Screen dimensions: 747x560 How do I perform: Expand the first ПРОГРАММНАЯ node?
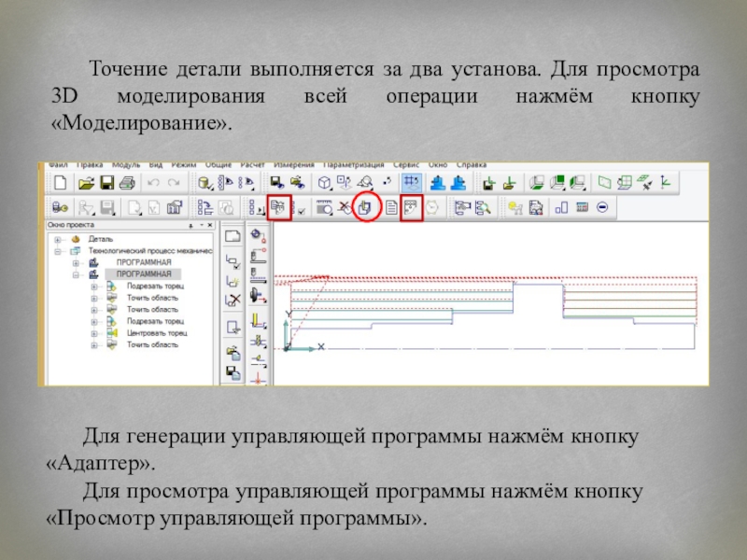76,263
